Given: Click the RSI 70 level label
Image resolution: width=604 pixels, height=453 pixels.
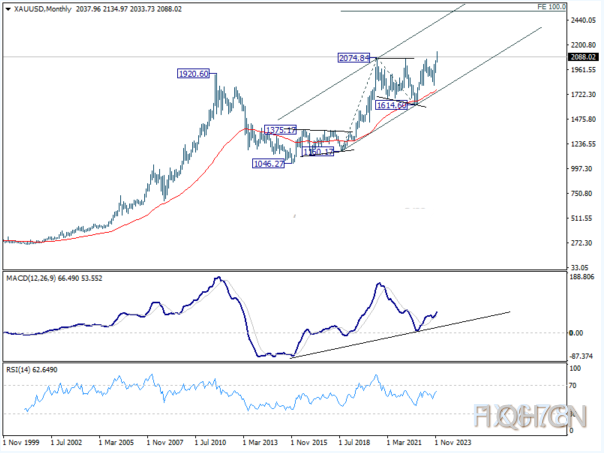Looking at the screenshot, I should 573,386.
